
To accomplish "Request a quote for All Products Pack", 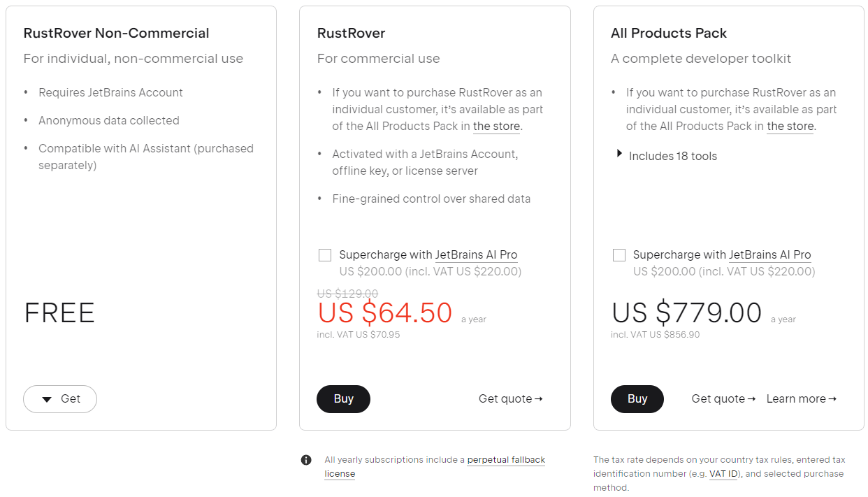I will click(x=723, y=399).
